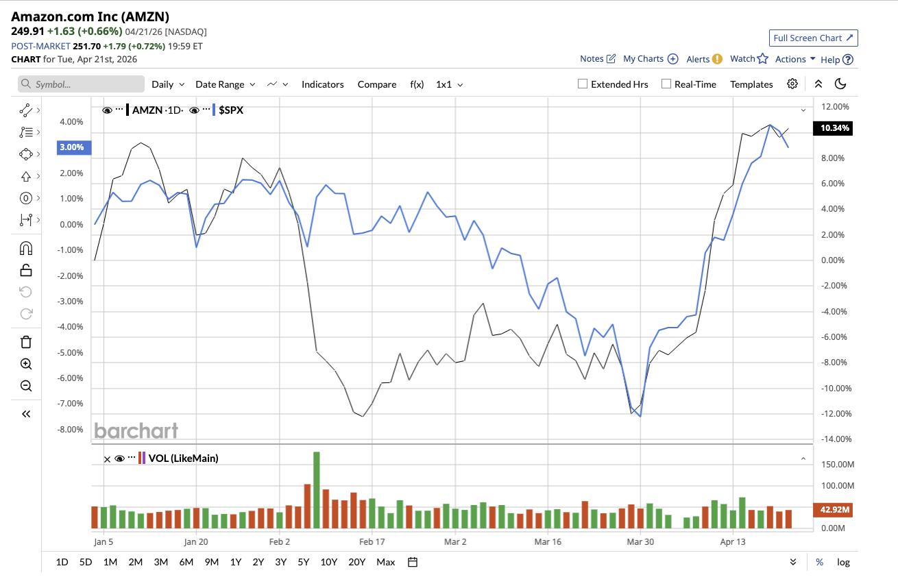The image size is (898, 588).
Task: Select the 1M time range
Action: 110,562
